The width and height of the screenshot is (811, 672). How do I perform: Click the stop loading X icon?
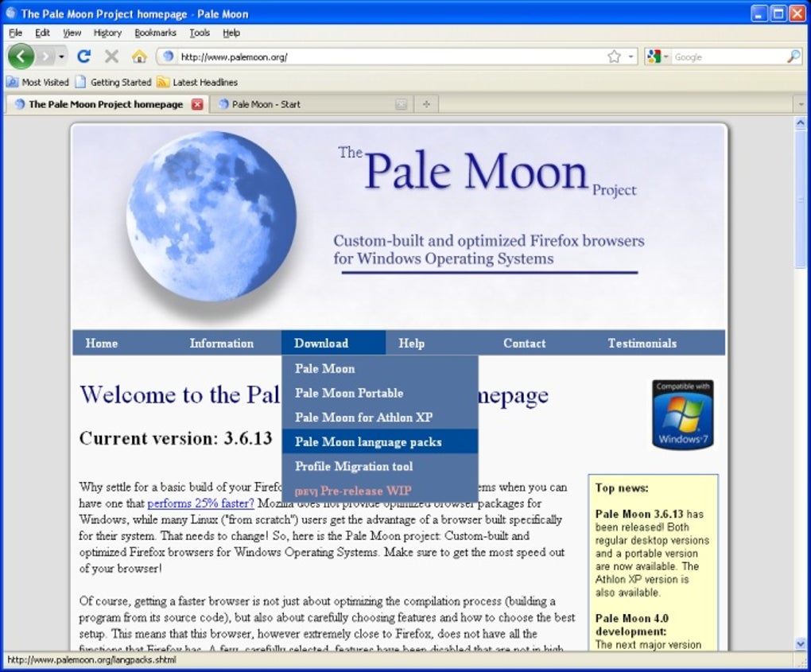tap(112, 56)
